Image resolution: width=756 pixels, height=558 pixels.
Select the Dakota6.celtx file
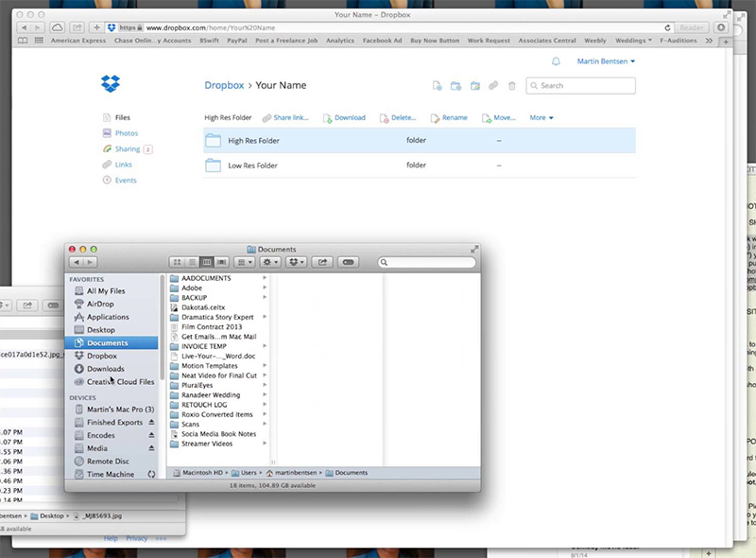click(x=203, y=307)
